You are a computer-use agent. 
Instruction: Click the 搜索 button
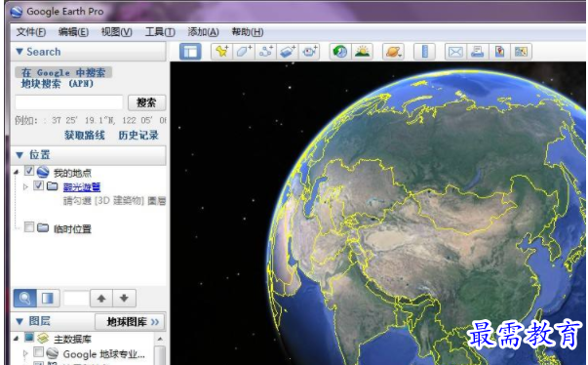(146, 102)
